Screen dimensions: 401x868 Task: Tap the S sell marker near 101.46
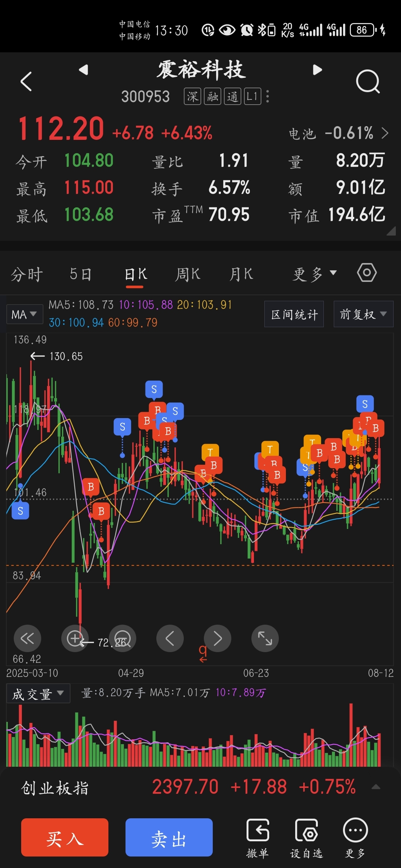pyautogui.click(x=20, y=511)
